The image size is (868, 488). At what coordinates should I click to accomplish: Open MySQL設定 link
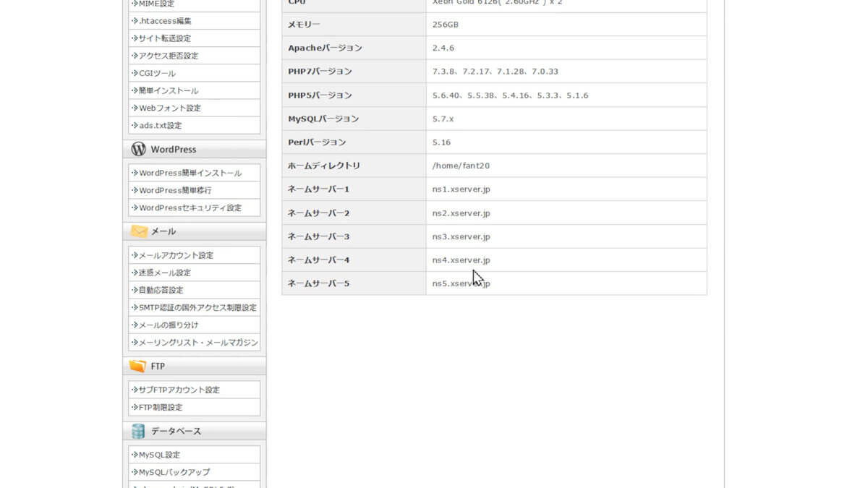pos(159,455)
